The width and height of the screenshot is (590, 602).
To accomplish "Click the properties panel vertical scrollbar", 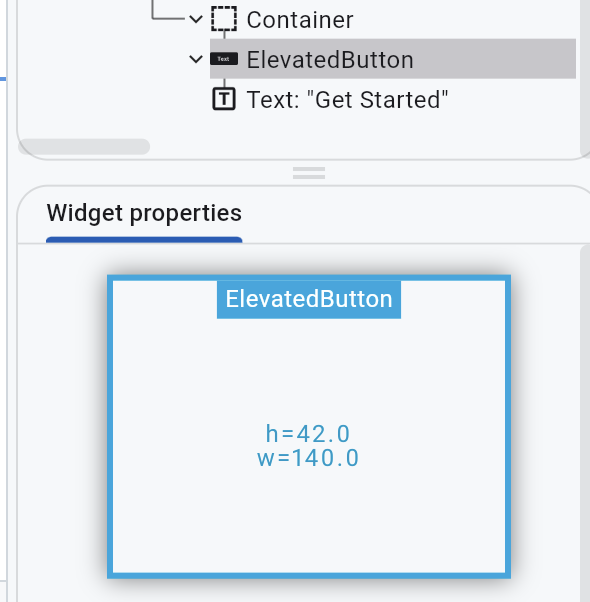I will point(586,422).
